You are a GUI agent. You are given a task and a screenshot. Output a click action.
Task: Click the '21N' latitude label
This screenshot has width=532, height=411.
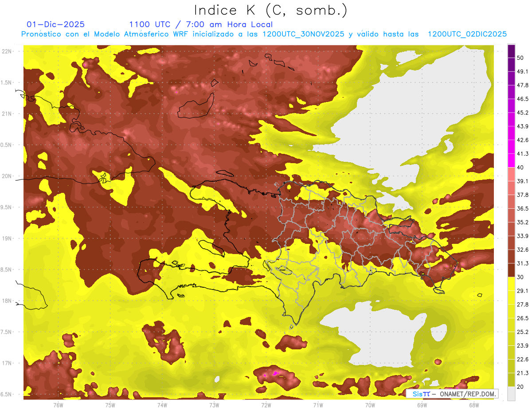pos(7,114)
